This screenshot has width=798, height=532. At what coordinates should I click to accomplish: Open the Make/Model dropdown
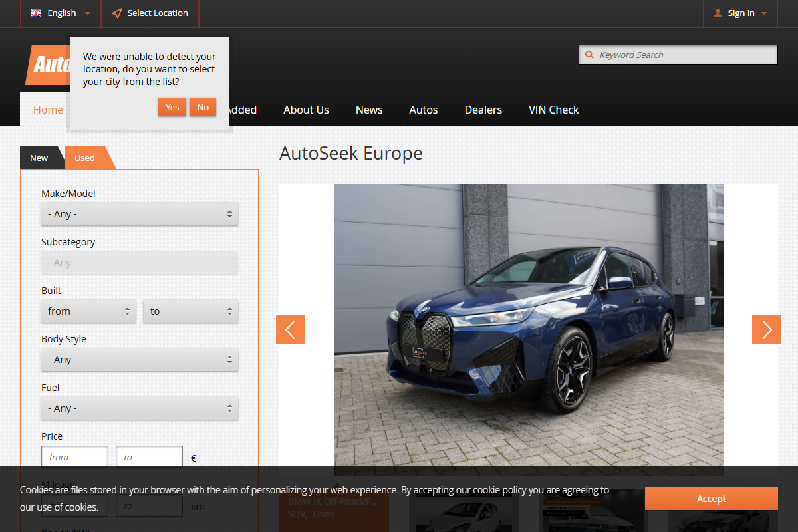click(x=140, y=214)
